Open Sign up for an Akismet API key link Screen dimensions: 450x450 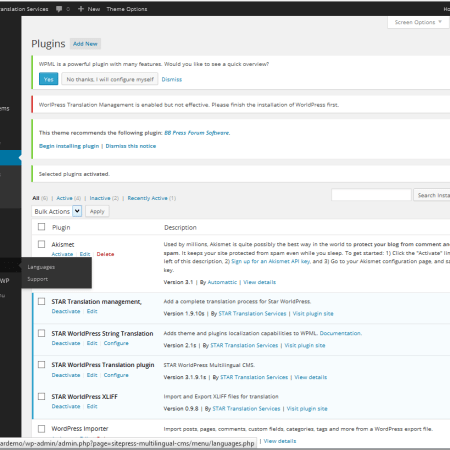pos(271,261)
